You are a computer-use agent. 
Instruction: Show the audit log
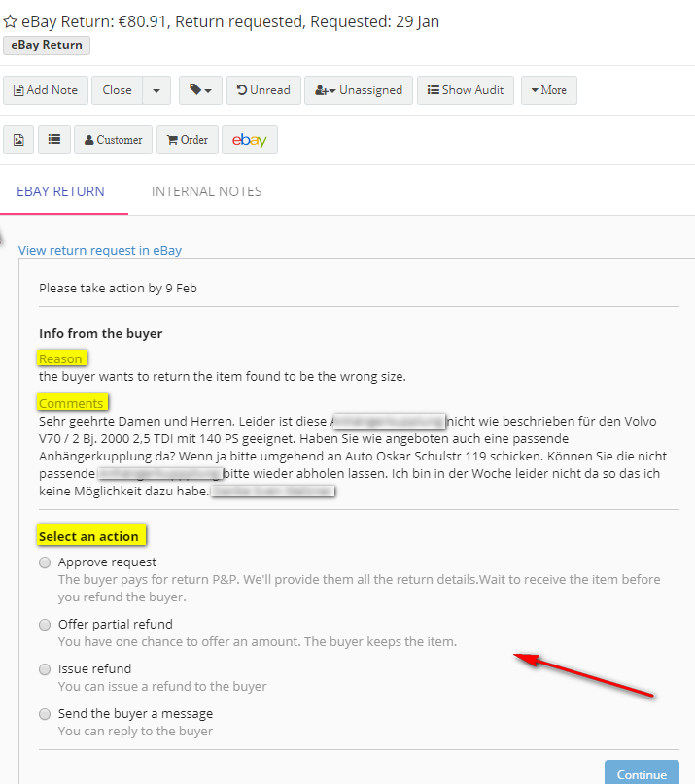466,90
